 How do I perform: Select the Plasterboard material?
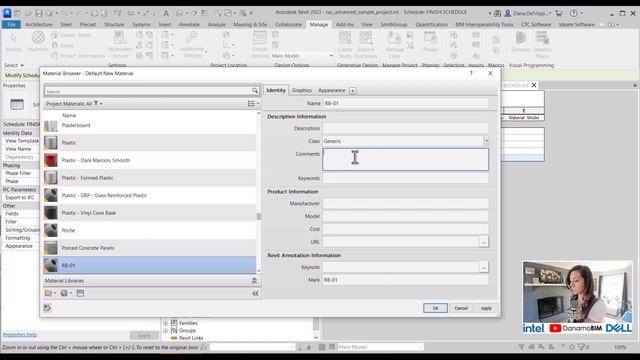pos(149,125)
